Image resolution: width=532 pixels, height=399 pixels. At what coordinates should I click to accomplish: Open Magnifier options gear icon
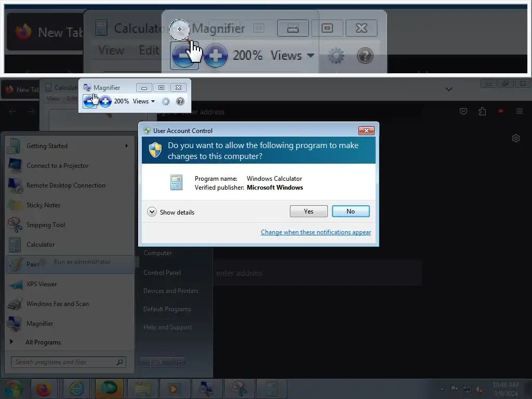pos(166,101)
